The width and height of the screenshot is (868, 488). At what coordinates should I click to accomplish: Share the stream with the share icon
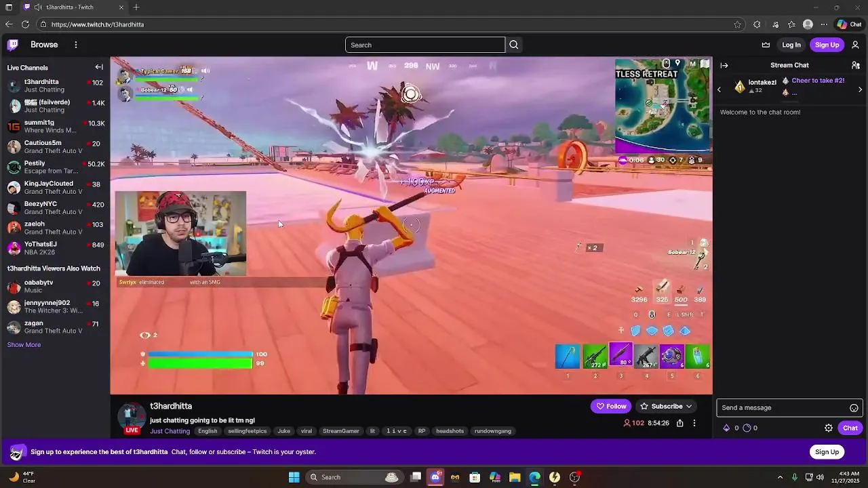tap(679, 423)
